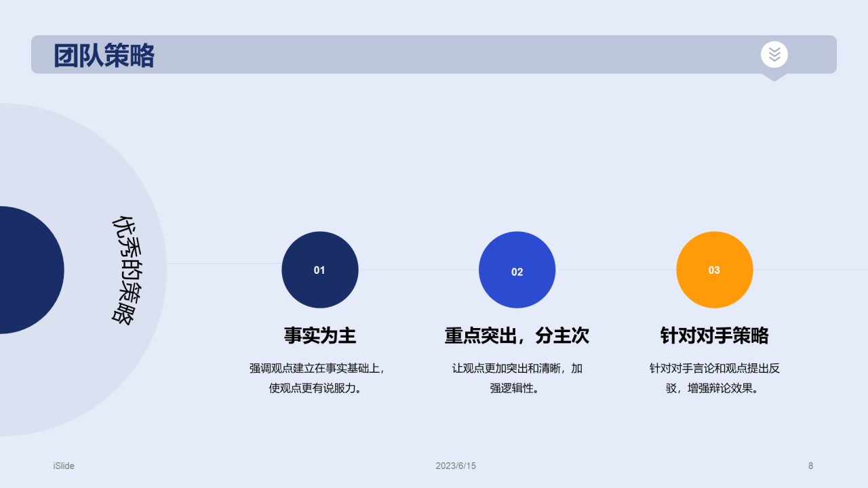Select the orange circle 03

pos(715,270)
